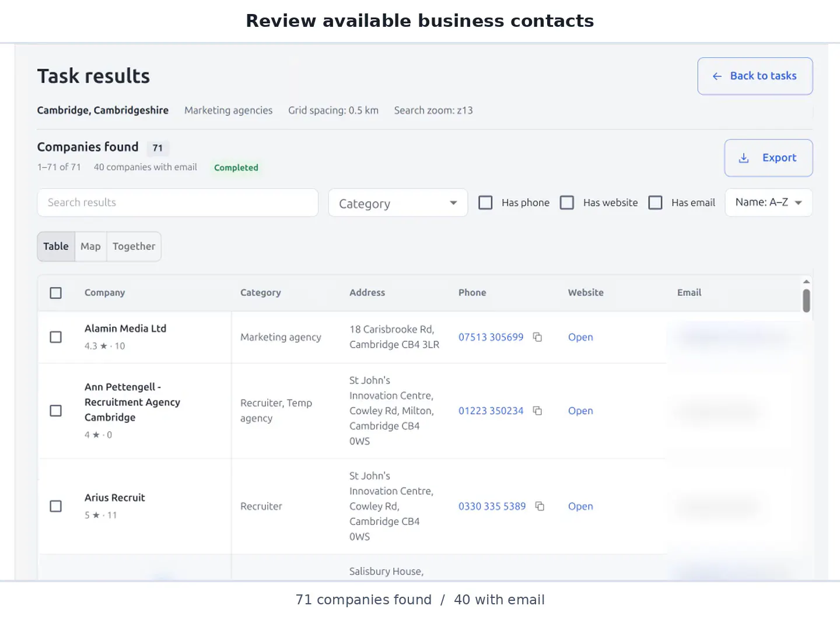
Task: Open website link for Alamin Media Ltd
Action: (580, 337)
